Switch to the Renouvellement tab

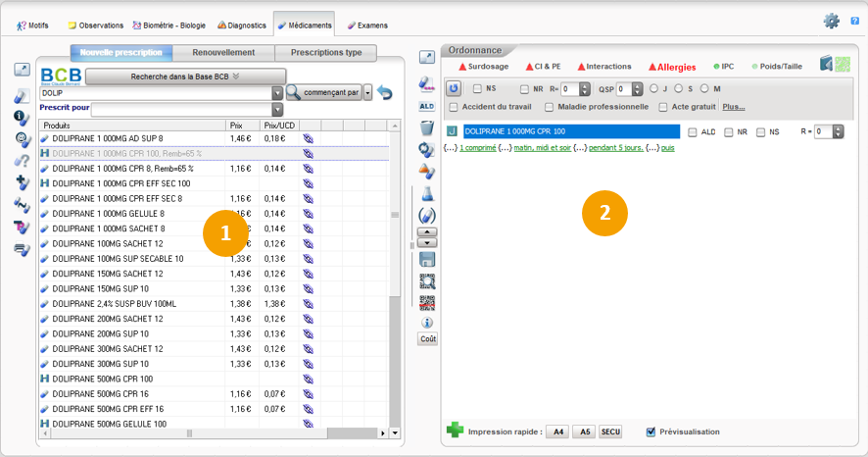pyautogui.click(x=223, y=53)
